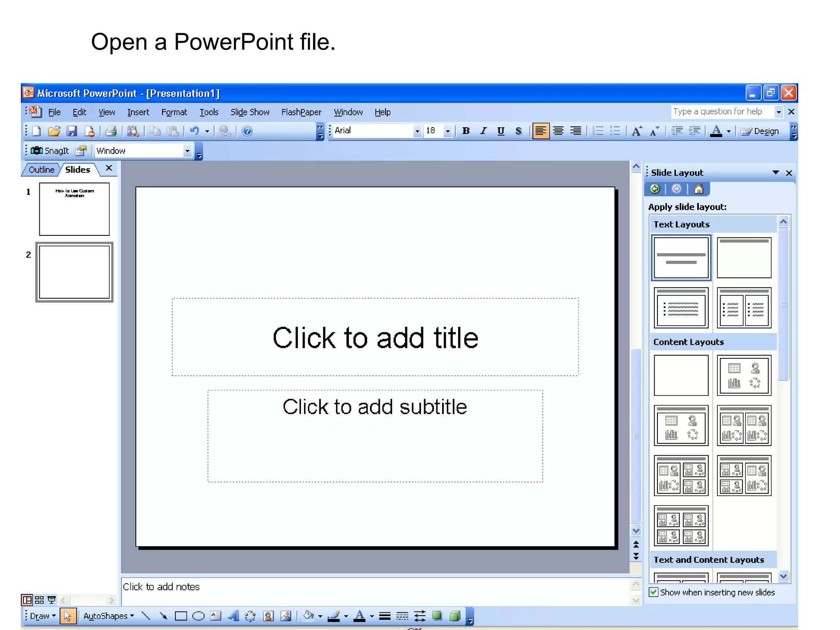The image size is (840, 630).
Task: Toggle the Select Objects pointer tool
Action: pyautogui.click(x=67, y=616)
